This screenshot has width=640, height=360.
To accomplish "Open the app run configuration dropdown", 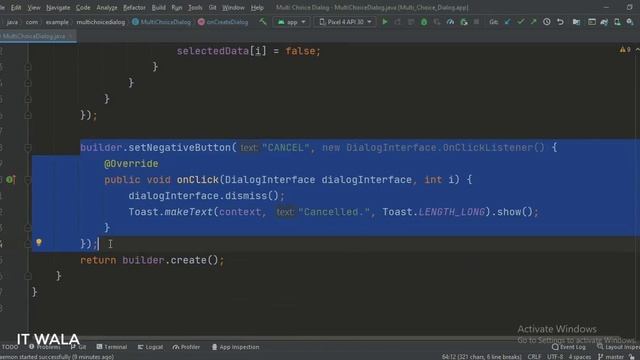I will click(x=291, y=22).
